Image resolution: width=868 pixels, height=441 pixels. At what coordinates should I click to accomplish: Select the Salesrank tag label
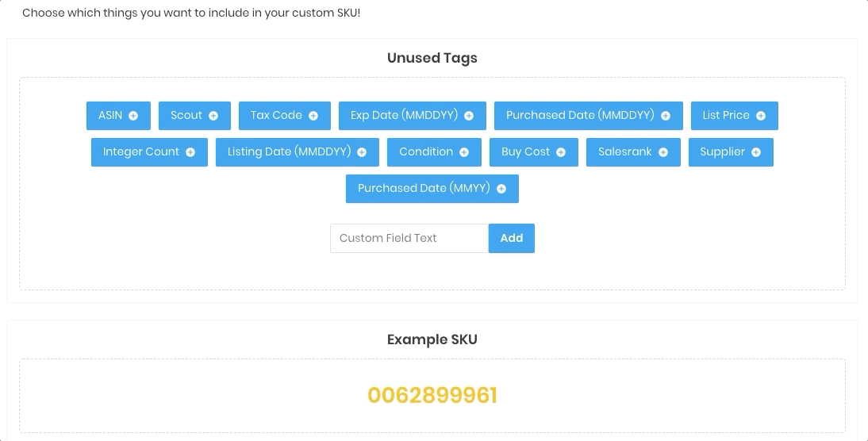625,151
